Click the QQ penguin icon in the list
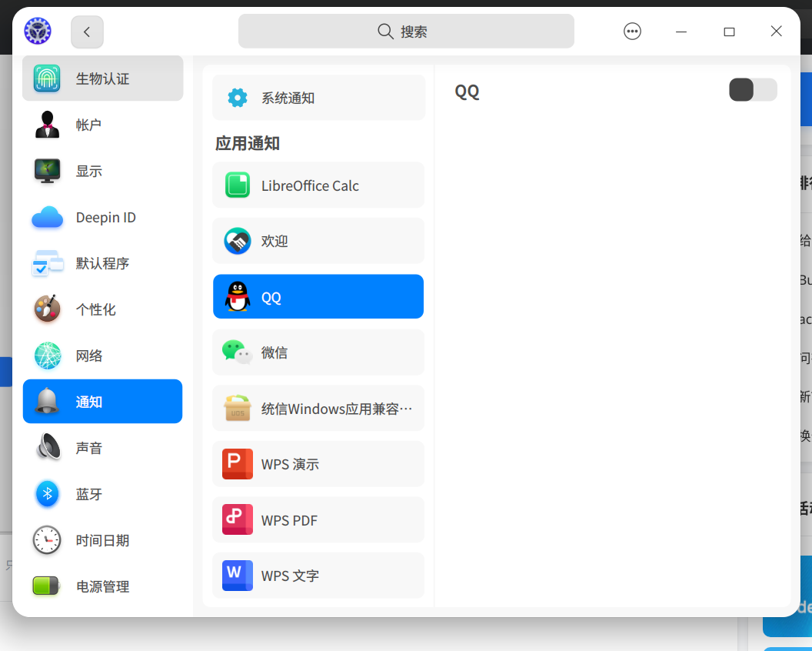 [x=238, y=296]
